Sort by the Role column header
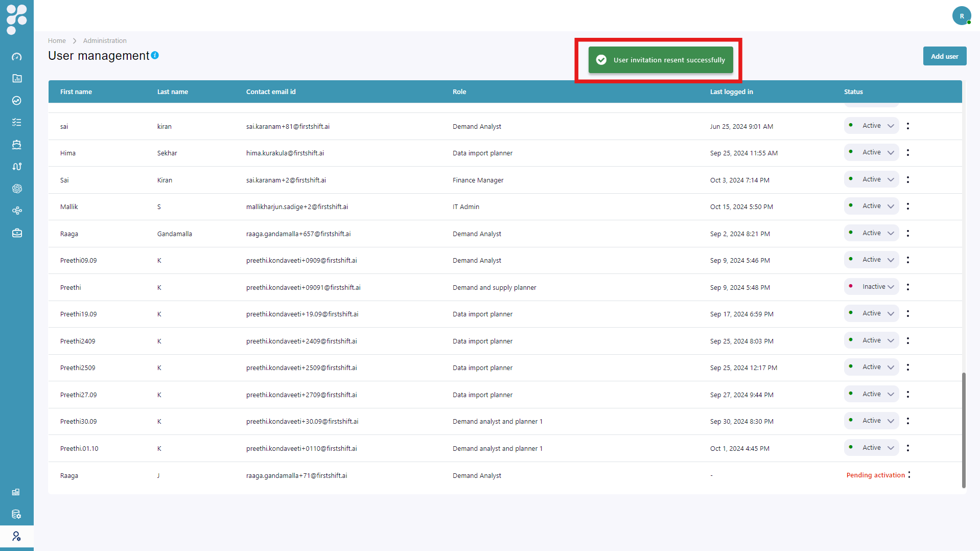The height and width of the screenshot is (551, 980). tap(459, 92)
